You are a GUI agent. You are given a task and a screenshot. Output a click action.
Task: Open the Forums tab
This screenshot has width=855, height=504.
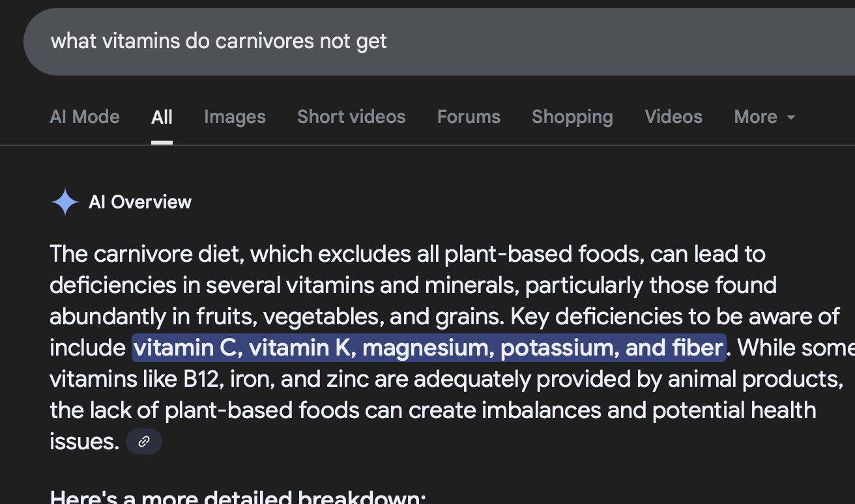[469, 117]
